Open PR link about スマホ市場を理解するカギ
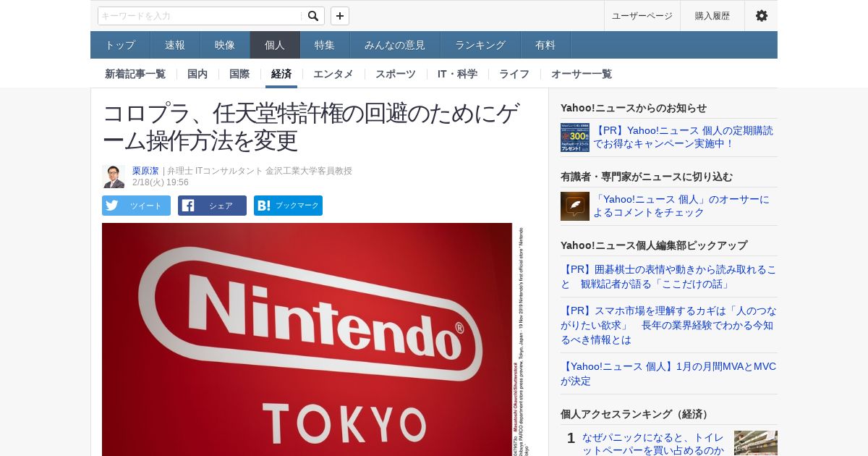868x456 pixels. [x=668, y=325]
